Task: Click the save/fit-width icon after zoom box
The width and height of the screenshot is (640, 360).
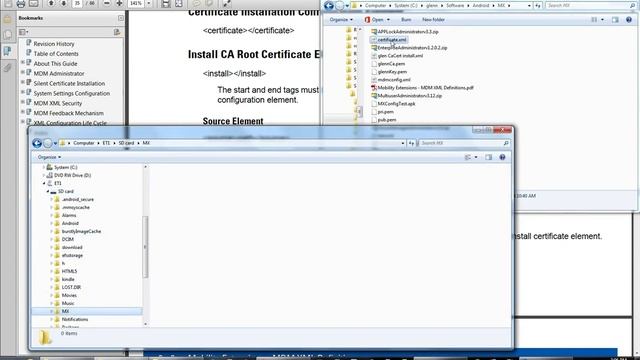Action: (x=165, y=4)
